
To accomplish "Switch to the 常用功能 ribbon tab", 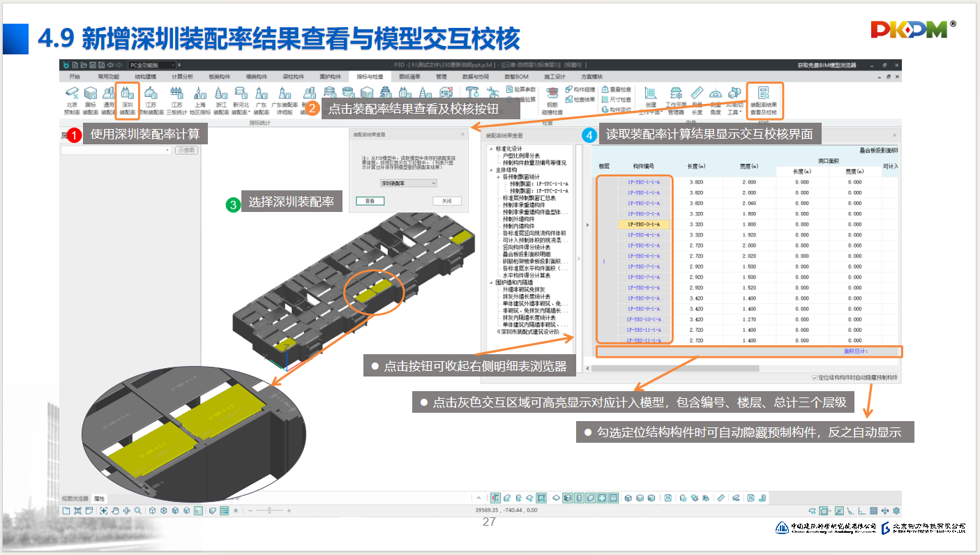I will point(108,76).
